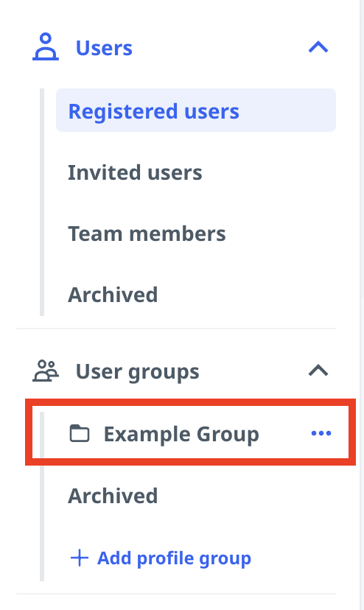Click the User groups people icon

[46, 371]
